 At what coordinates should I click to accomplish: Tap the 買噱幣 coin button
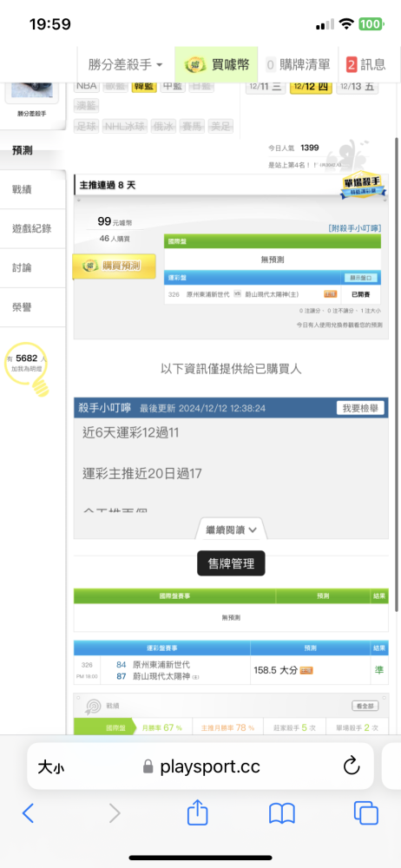pyautogui.click(x=217, y=65)
